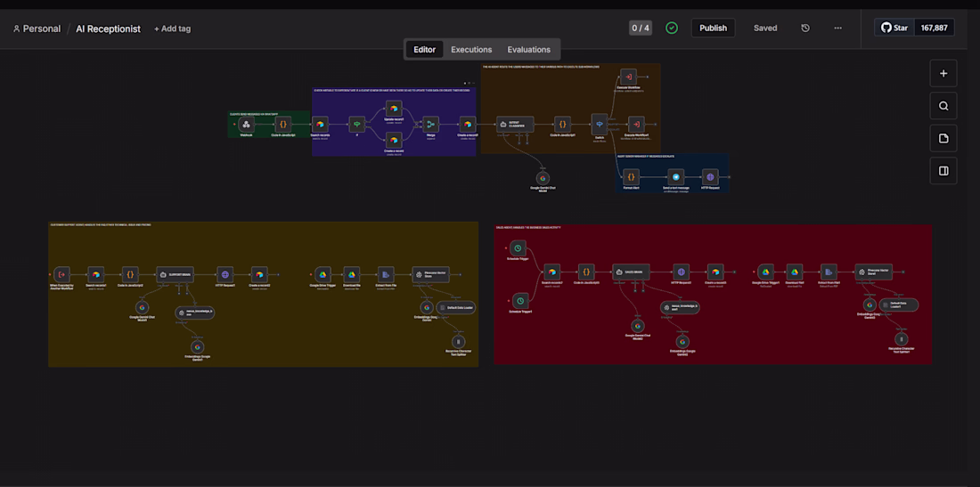Select the Webhook trigger node
Image resolution: width=980 pixels, height=487 pixels.
click(246, 125)
